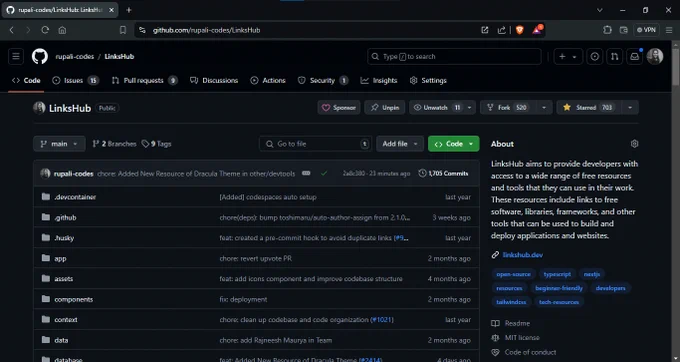Open the .husky folder
This screenshot has width=680, height=362.
pyautogui.click(x=64, y=238)
